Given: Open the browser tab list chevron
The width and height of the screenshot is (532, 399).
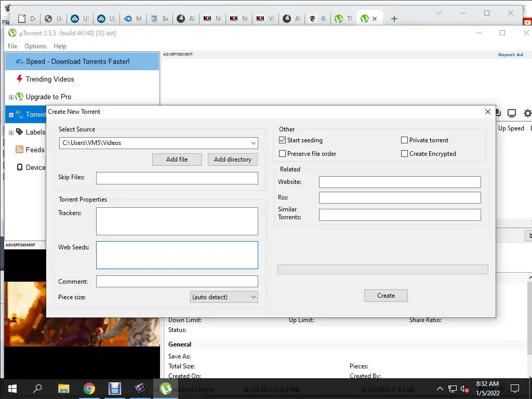Looking at the screenshot, I should pyautogui.click(x=438, y=13).
